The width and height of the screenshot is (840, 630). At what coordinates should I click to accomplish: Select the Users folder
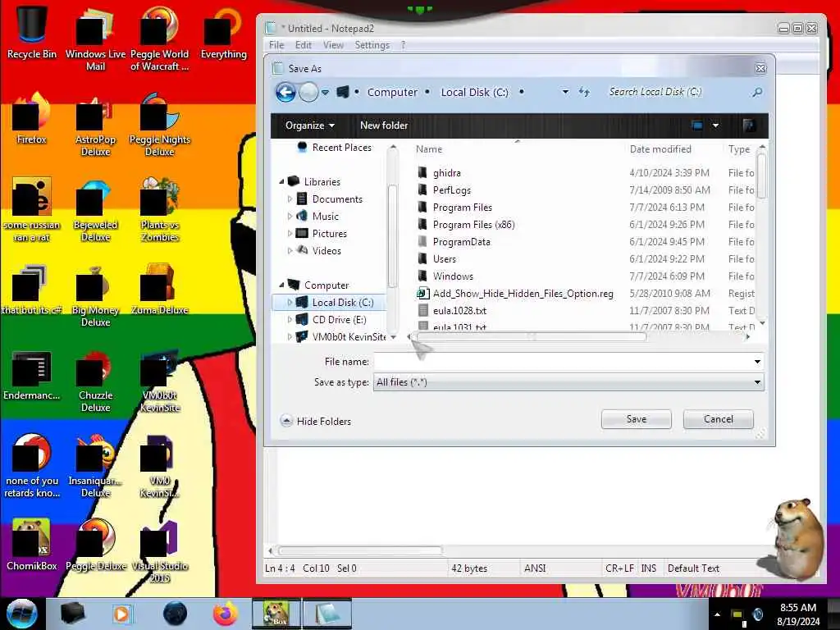[x=444, y=259]
